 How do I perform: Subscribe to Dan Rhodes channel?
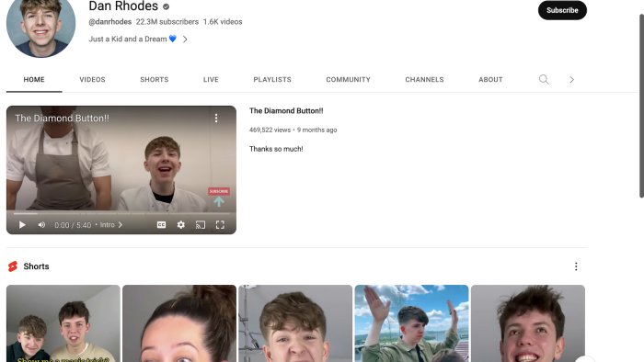(562, 10)
